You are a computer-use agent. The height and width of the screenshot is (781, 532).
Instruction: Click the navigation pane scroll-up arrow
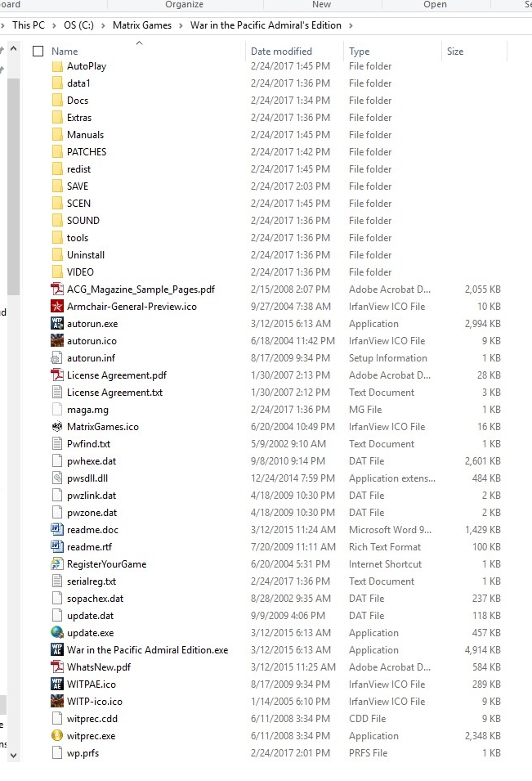coord(13,49)
